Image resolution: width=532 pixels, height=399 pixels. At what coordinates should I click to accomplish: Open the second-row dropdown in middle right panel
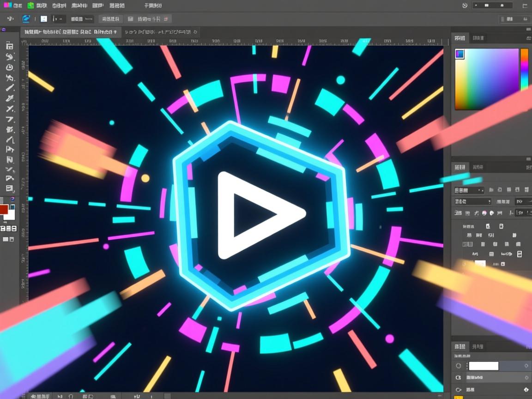click(473, 201)
